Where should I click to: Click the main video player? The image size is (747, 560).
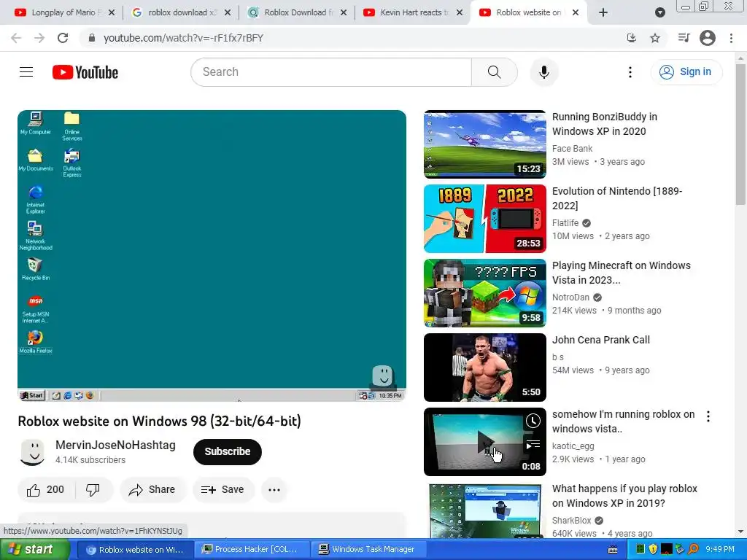pos(212,256)
